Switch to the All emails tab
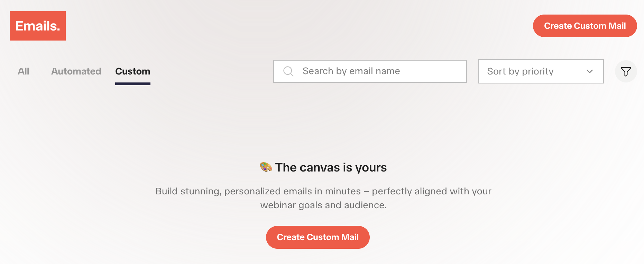 (24, 71)
